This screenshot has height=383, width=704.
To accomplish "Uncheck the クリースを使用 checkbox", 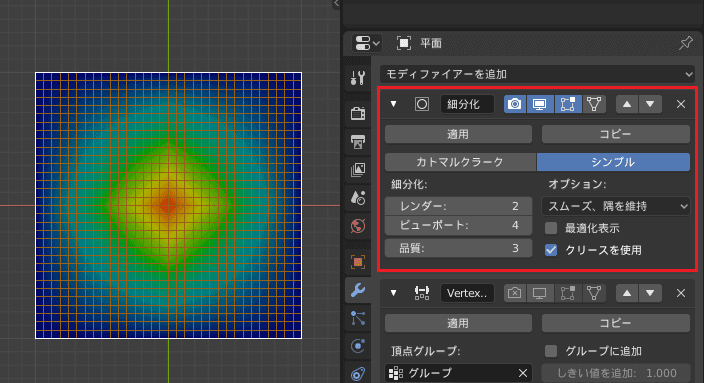I will click(551, 250).
